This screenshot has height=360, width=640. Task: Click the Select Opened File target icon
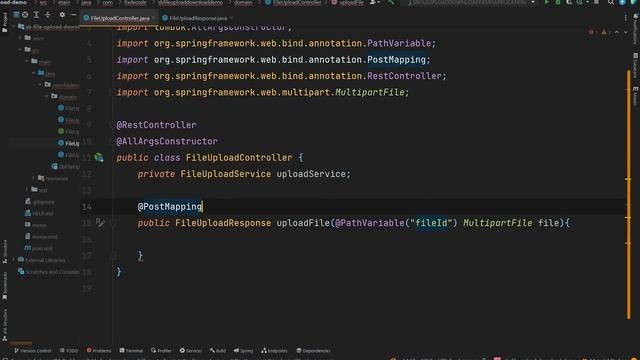25,15
